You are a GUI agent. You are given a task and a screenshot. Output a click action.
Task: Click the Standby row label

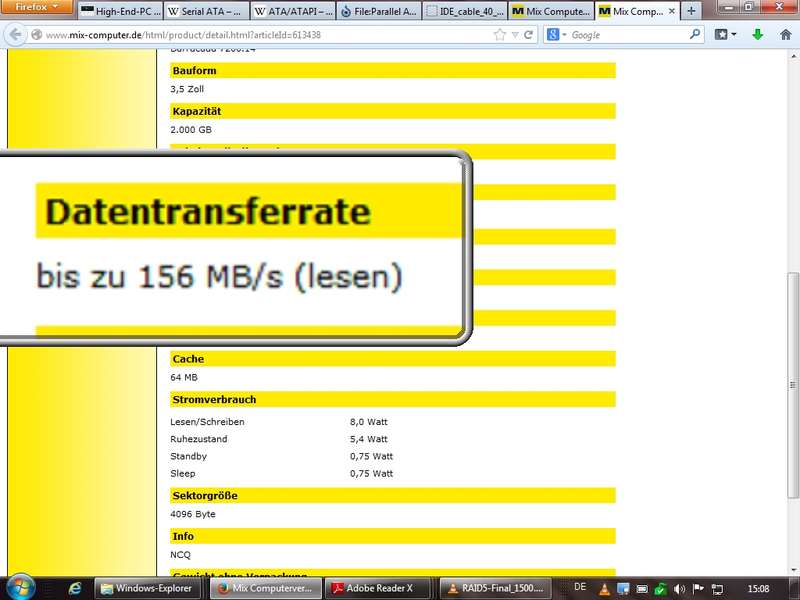[x=188, y=456]
